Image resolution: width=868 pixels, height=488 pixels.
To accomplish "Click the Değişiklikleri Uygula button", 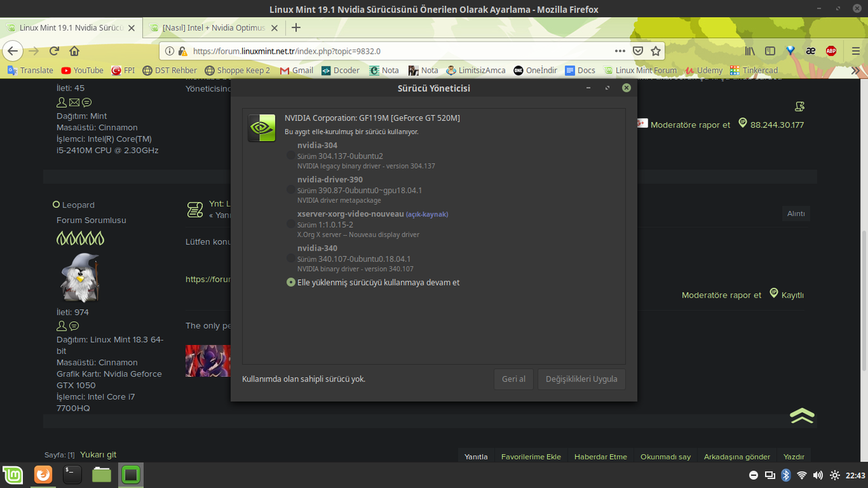I will pyautogui.click(x=581, y=379).
